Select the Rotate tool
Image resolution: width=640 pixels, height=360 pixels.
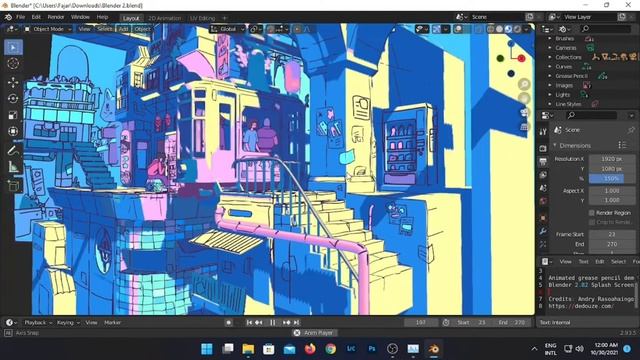[x=13, y=98]
